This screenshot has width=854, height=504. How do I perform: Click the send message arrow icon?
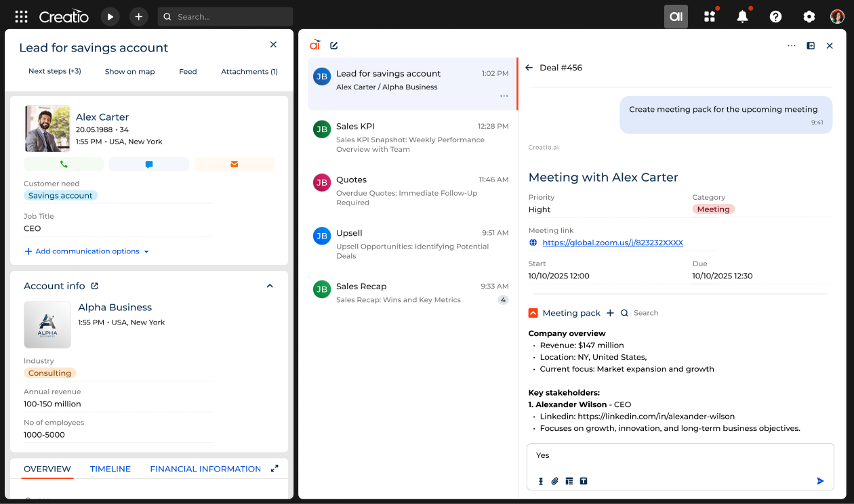click(820, 481)
